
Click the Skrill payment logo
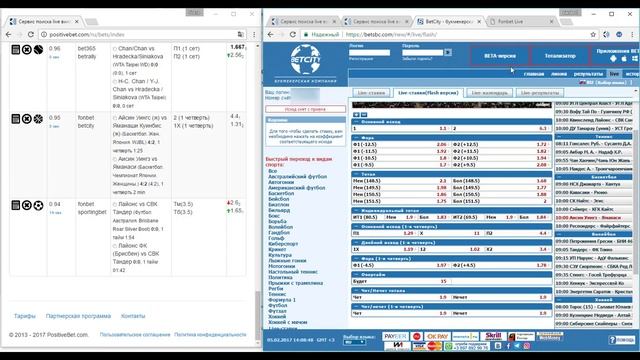click(x=493, y=336)
